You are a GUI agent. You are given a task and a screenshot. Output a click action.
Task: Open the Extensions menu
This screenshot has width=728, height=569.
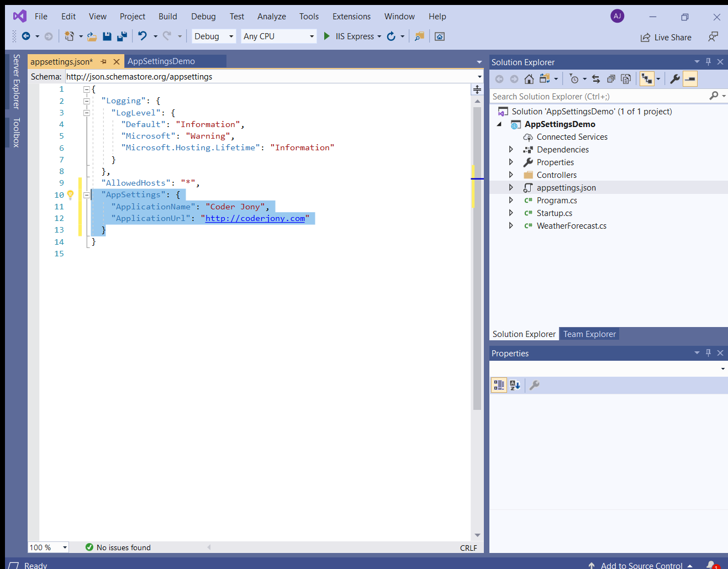click(351, 17)
